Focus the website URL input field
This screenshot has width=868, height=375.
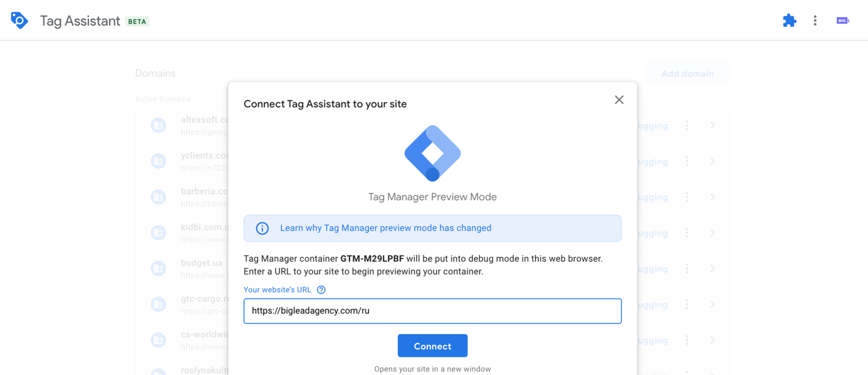[432, 311]
